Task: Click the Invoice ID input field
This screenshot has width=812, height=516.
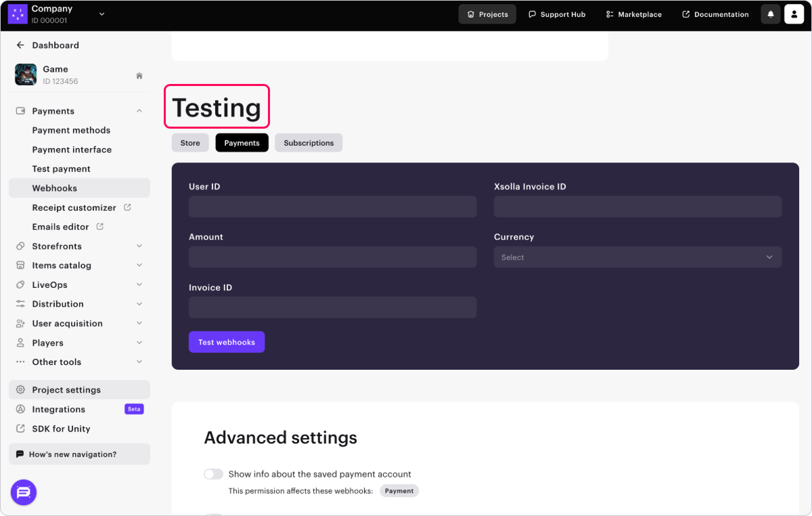Action: pos(333,307)
